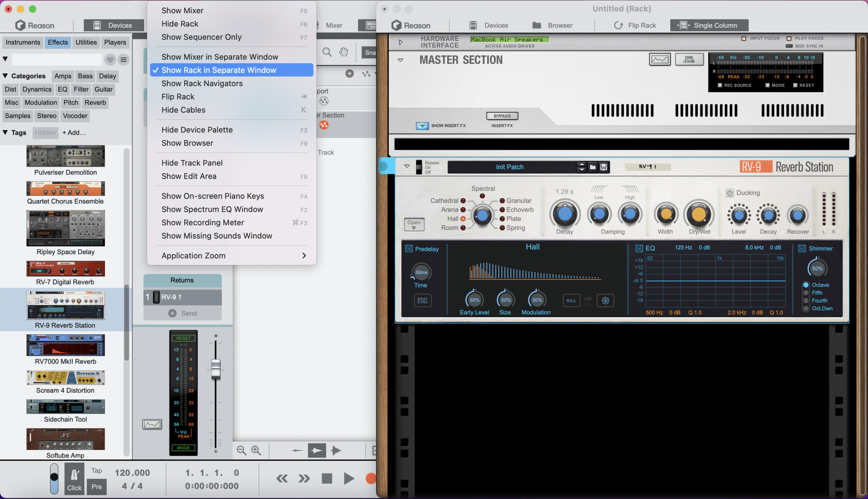Open Browser in the Rack window toolbar

(552, 25)
